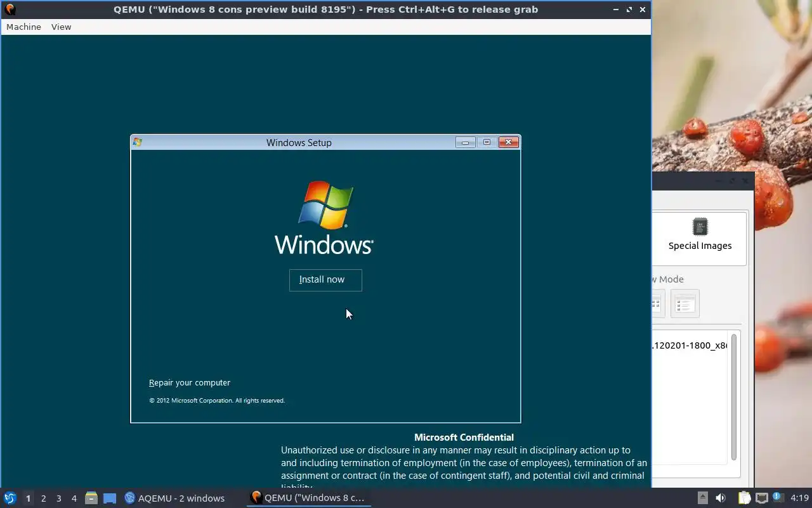812x508 pixels.
Task: Open the View menu in QEMU
Action: click(61, 27)
